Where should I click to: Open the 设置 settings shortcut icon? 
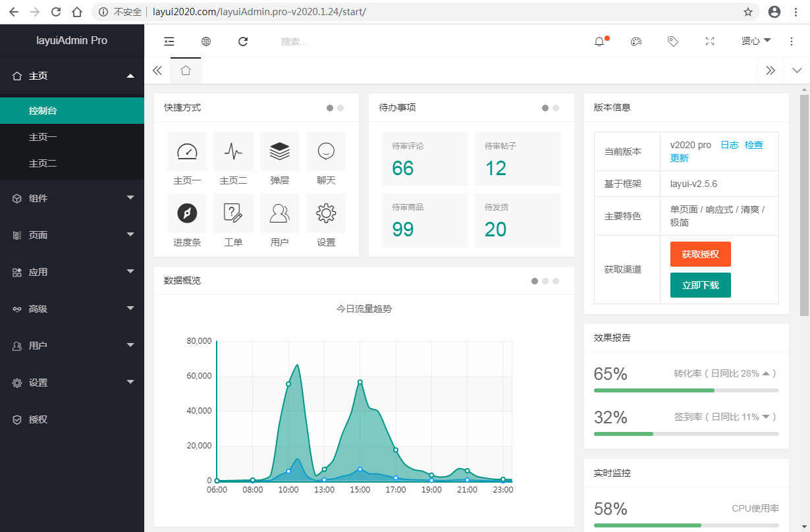coord(326,214)
